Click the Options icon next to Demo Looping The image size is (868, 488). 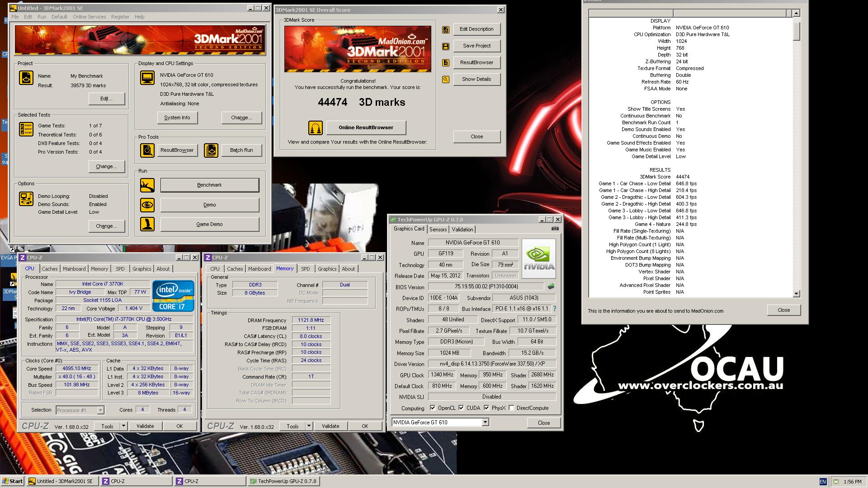coord(26,199)
